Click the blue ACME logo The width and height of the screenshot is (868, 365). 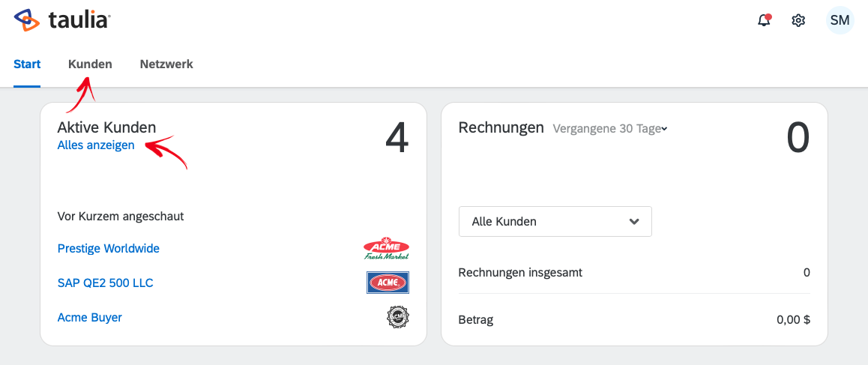point(388,283)
